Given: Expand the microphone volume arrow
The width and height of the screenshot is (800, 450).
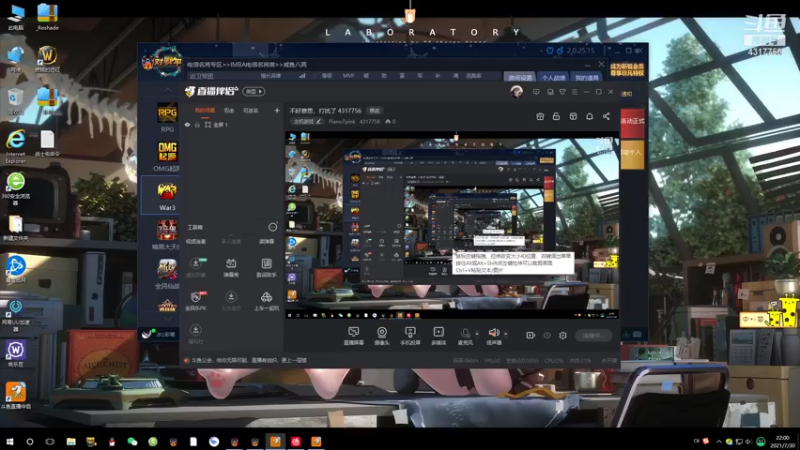Looking at the screenshot, I should pos(477,334).
